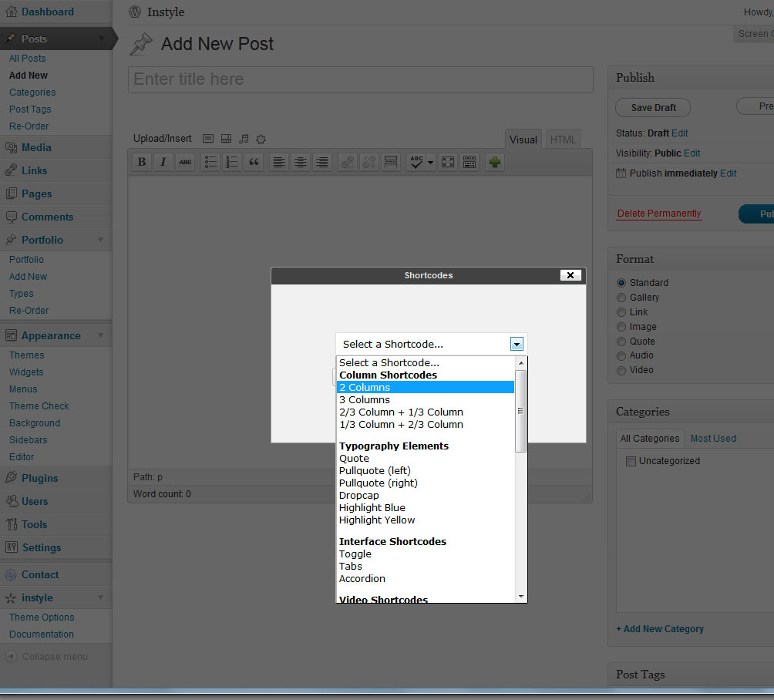This screenshot has width=774, height=700.
Task: Open the Select a Shortcode dropdown arrow
Action: coord(517,344)
